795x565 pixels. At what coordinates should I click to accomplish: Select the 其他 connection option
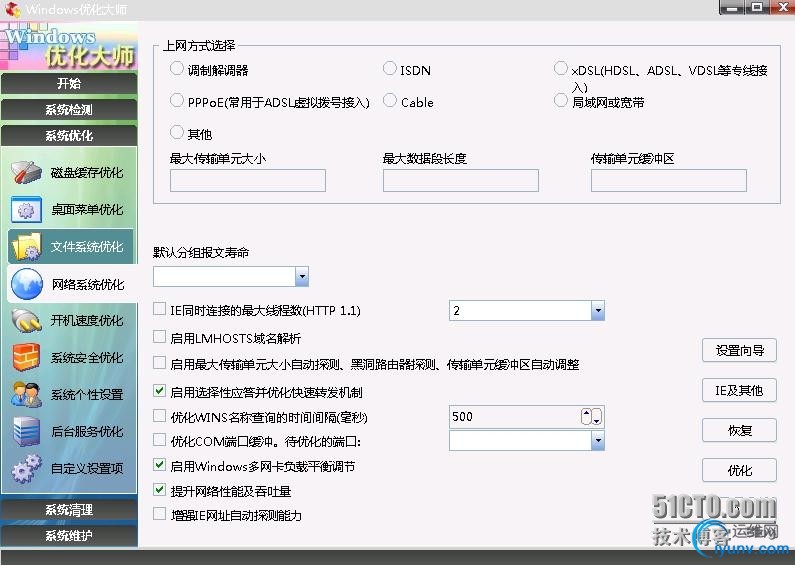click(x=176, y=132)
